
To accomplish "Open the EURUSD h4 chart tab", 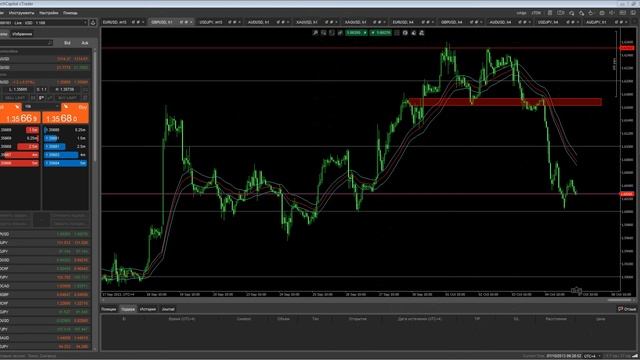I will click(x=403, y=22).
